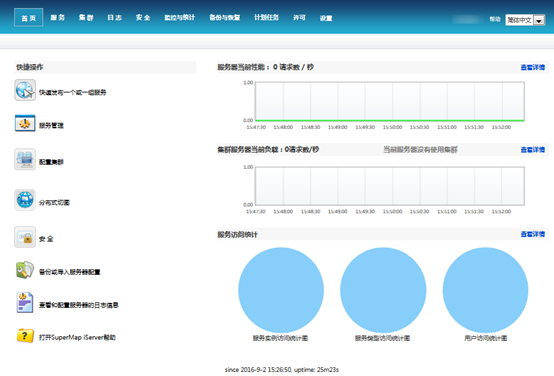Open the 集群 menu

[86, 18]
